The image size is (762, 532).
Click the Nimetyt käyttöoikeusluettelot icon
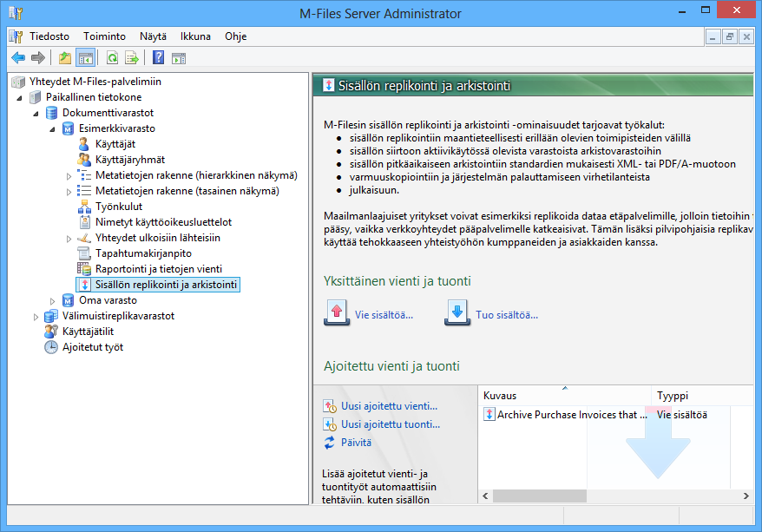[84, 222]
